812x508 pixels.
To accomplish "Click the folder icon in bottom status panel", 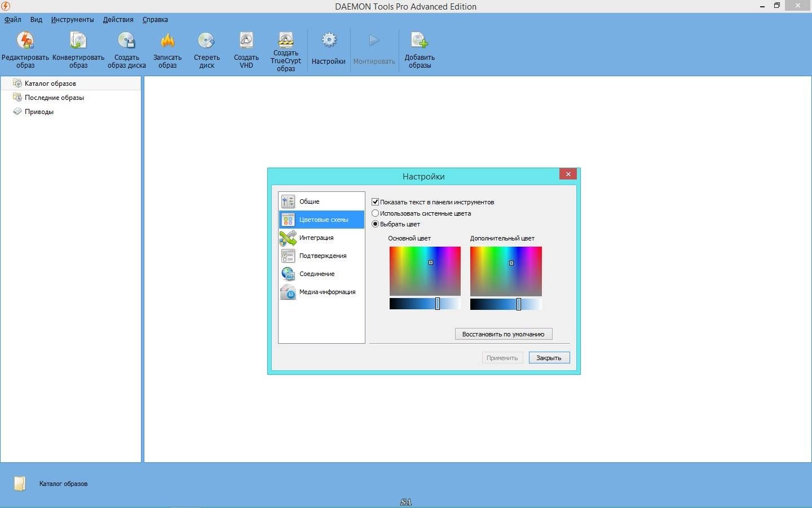I will (x=20, y=483).
